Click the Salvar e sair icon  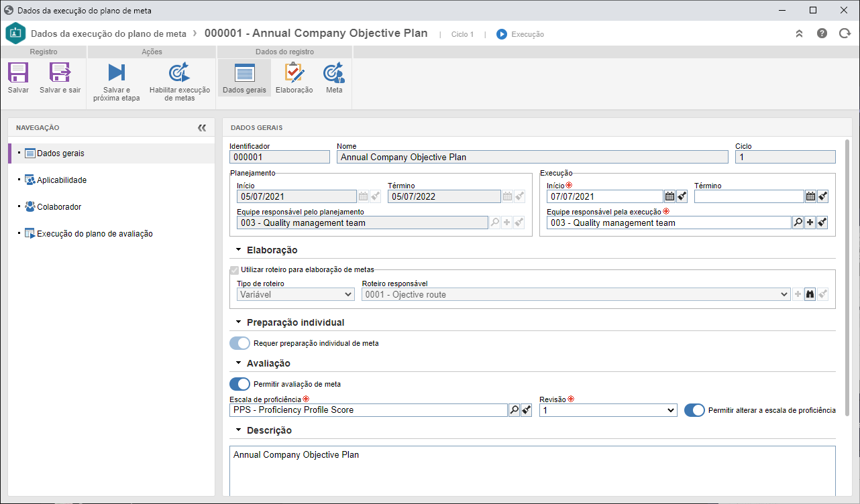coord(60,72)
